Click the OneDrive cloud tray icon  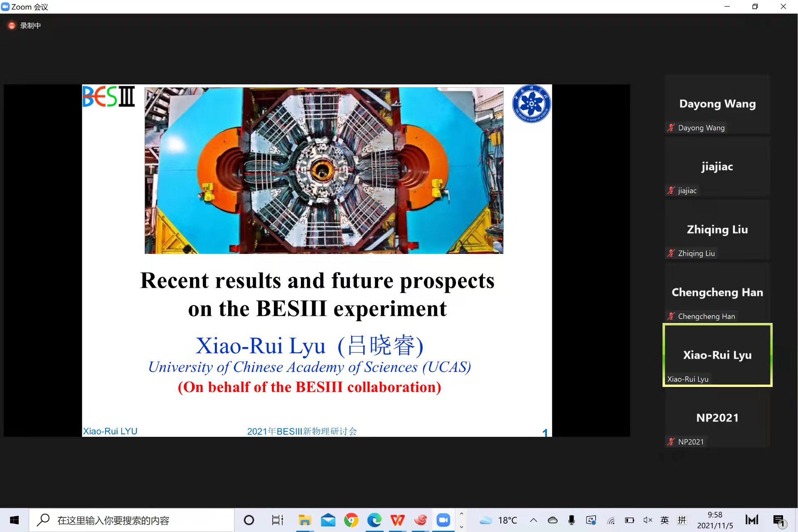(553, 520)
